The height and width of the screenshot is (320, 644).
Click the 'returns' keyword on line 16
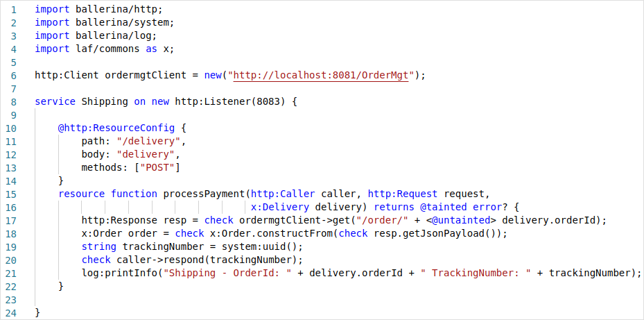click(394, 207)
